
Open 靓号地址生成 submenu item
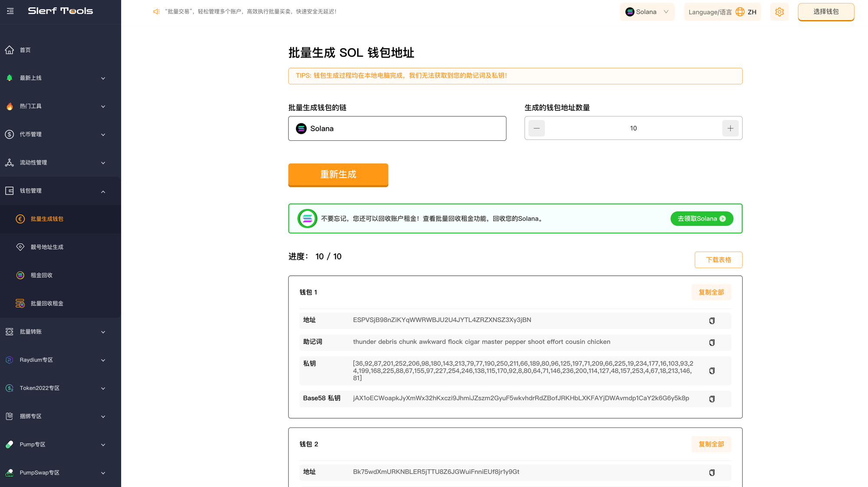click(x=60, y=247)
